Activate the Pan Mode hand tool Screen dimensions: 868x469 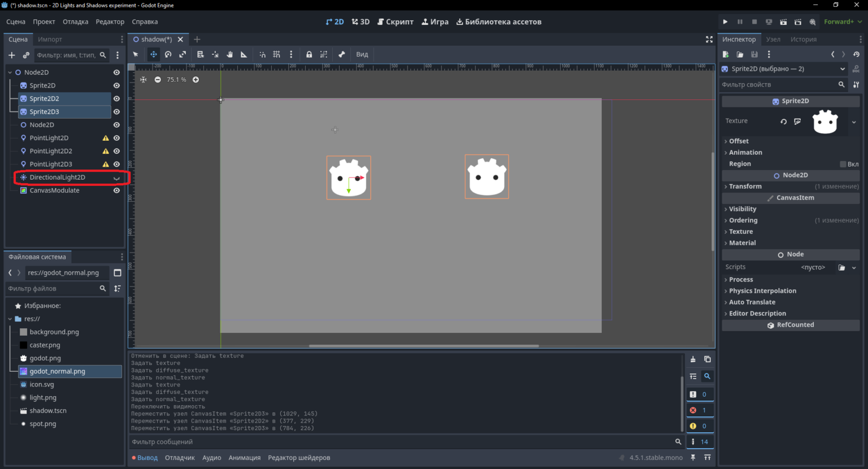pyautogui.click(x=229, y=54)
